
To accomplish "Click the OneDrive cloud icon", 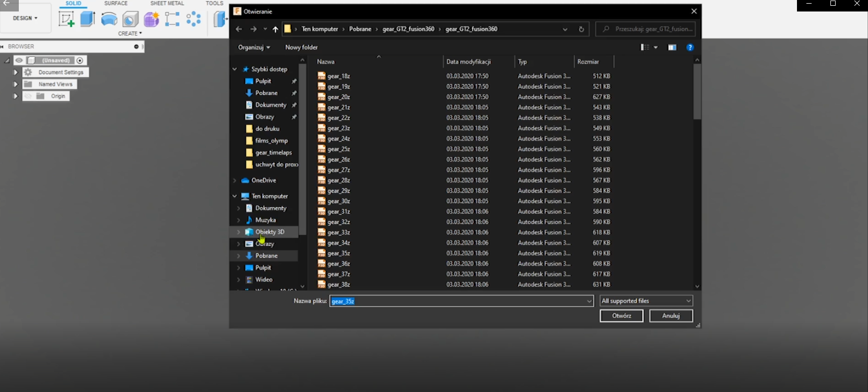I will pos(245,181).
